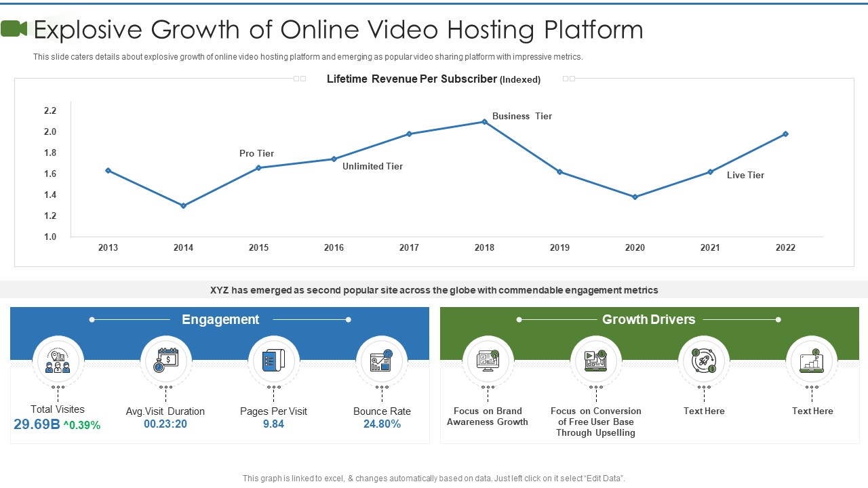This screenshot has width=868, height=488.
Task: Select the 2015 Pro Tier data point
Action: tap(258, 167)
